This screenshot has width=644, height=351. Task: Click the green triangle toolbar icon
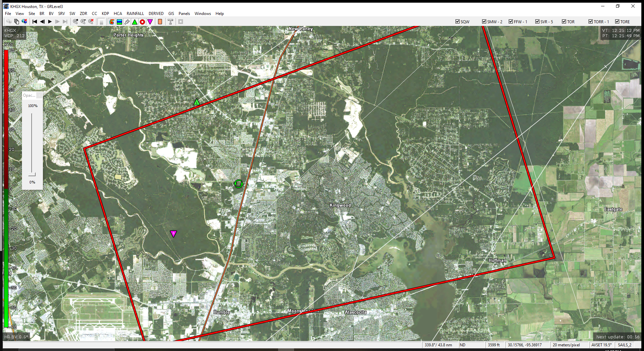(135, 22)
